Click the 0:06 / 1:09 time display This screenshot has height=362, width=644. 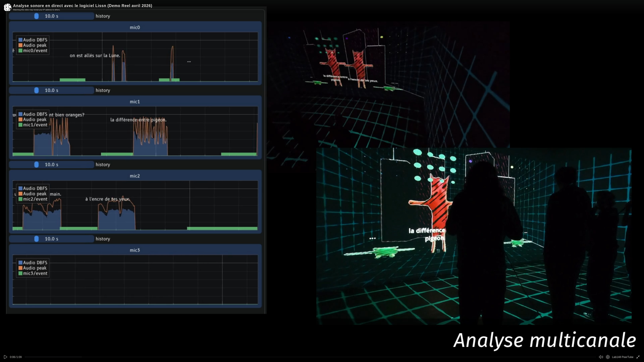tap(16, 357)
